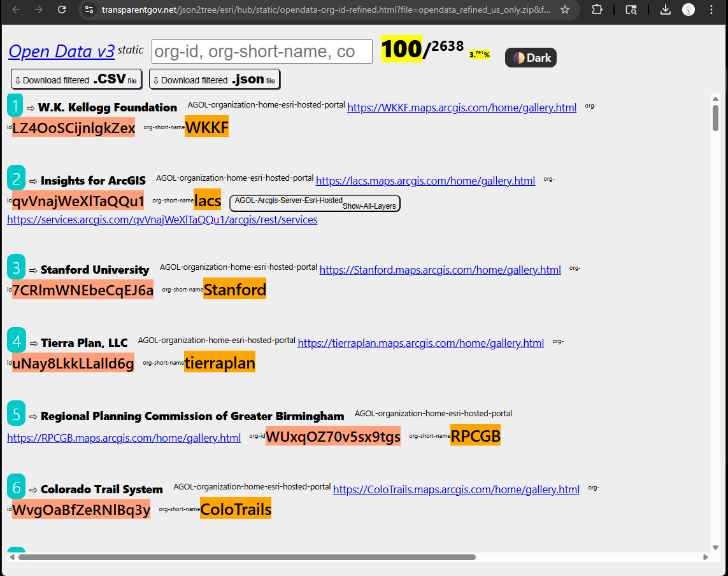This screenshot has height=576, width=728.
Task: Open the WKKF gallery link
Action: 462,108
